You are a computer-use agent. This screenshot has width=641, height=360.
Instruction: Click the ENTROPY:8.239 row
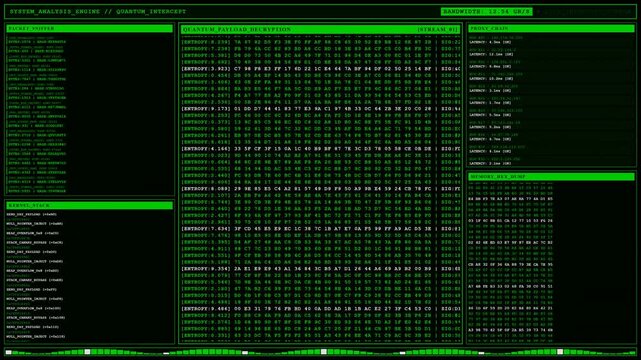pyautogui.click(x=321, y=42)
